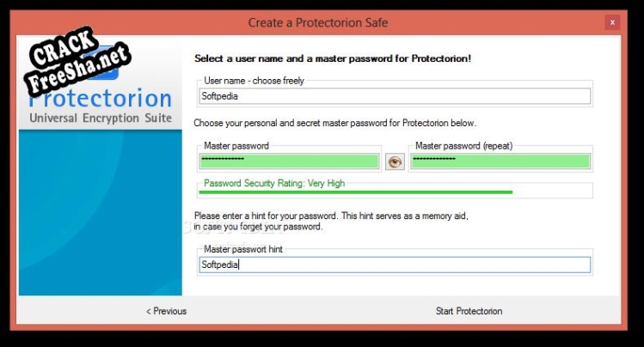Click the 'Master passwort hint' label
Screen dimensions: 644x347
tap(243, 249)
